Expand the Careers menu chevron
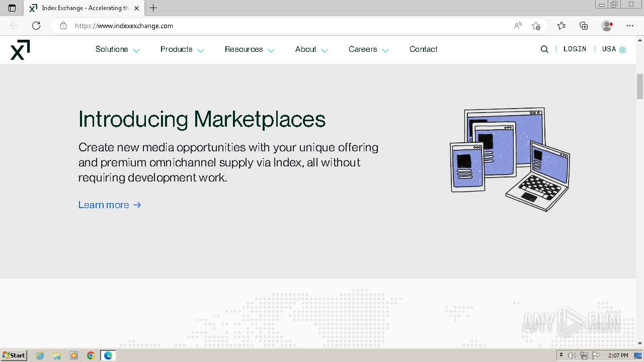 pos(385,50)
